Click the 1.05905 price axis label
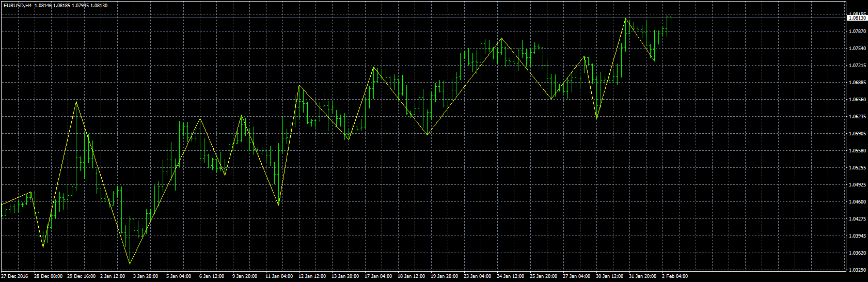868x282 pixels. point(858,134)
